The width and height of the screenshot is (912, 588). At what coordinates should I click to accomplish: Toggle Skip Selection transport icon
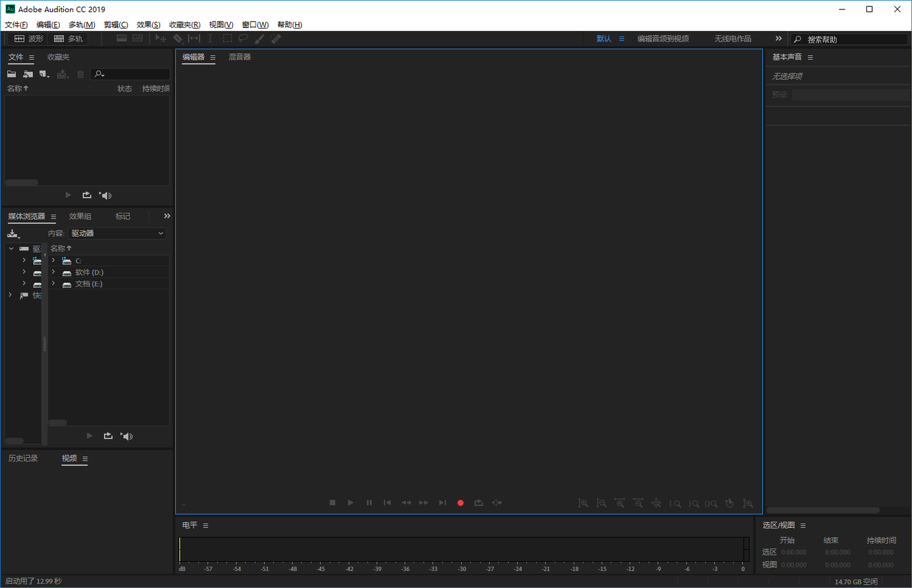[x=497, y=503]
